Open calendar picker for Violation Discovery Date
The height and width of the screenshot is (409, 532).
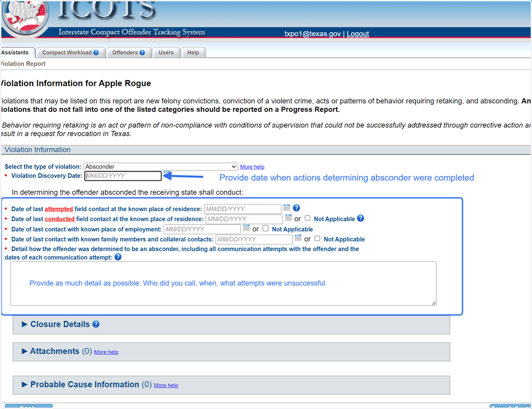pyautogui.click(x=167, y=173)
